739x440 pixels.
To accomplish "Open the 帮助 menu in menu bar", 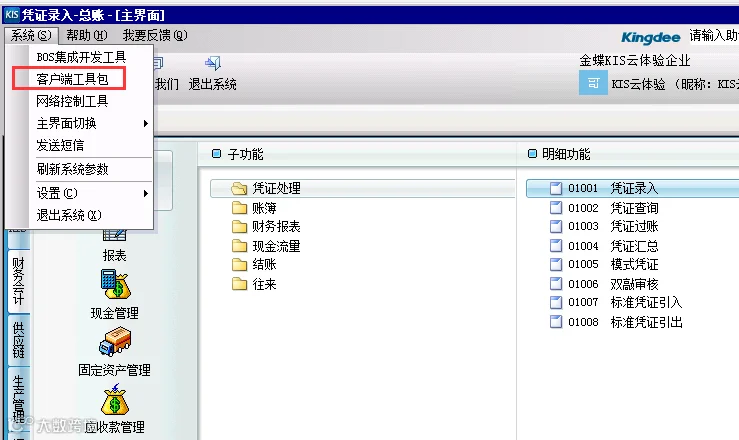I will coord(87,35).
